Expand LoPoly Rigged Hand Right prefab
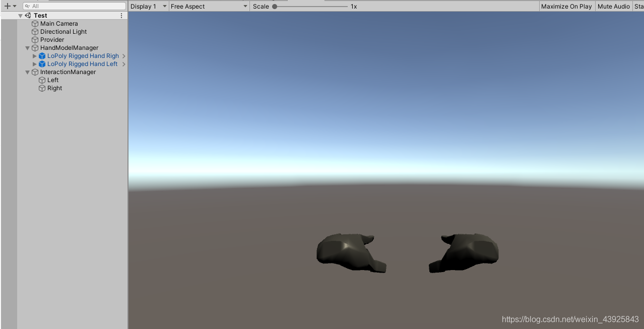 [x=35, y=56]
